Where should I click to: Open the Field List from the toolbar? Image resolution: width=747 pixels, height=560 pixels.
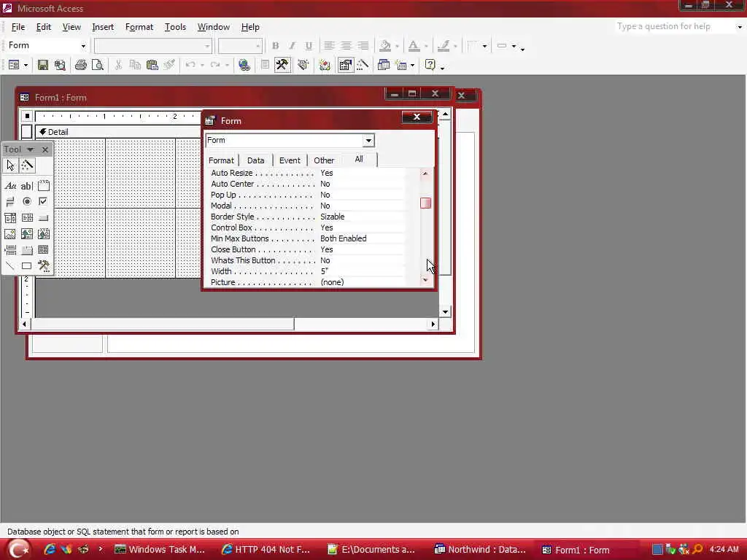tap(266, 65)
